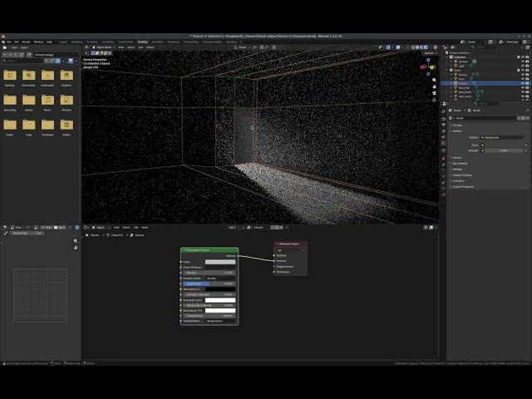Open the Templates folder

(47, 125)
